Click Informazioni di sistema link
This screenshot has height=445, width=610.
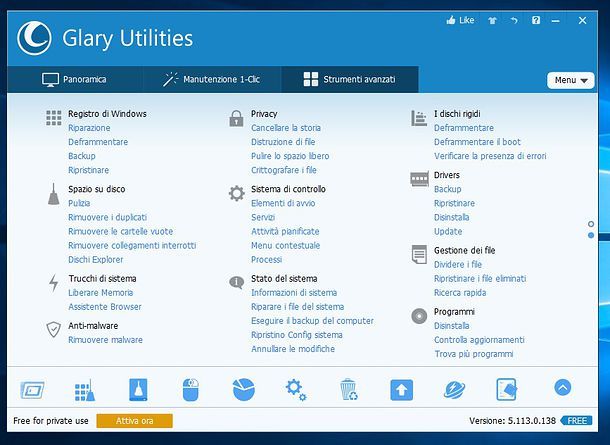[294, 293]
